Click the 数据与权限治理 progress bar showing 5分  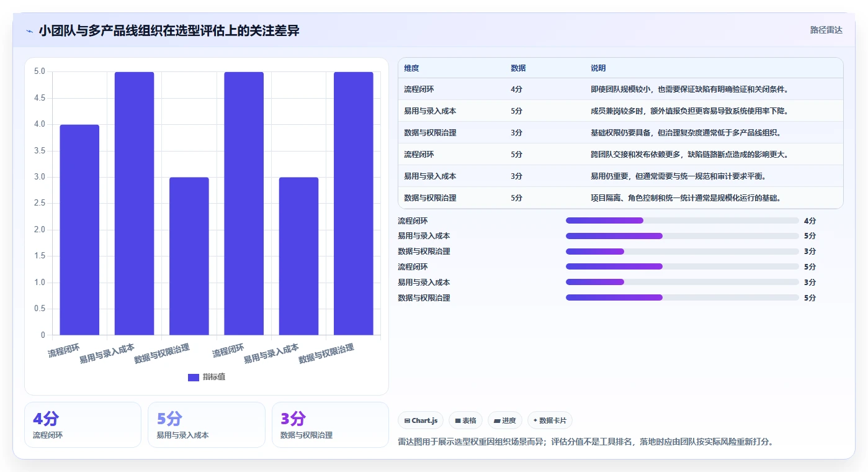(x=682, y=297)
